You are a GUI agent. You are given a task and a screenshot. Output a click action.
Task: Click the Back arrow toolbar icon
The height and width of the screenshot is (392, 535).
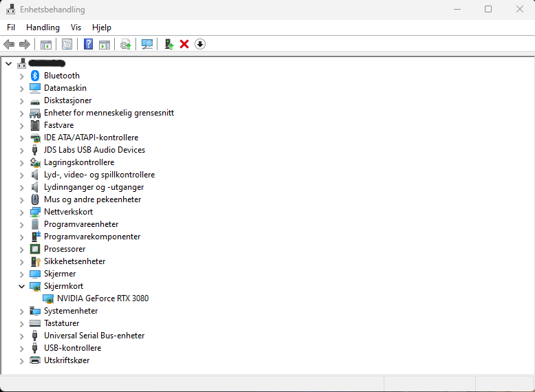tap(9, 44)
